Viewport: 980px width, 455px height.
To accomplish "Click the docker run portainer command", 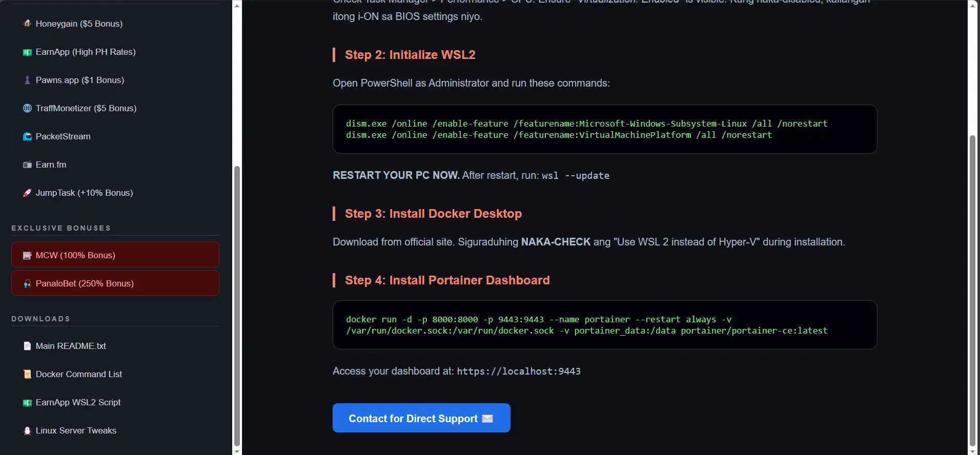I will click(587, 325).
